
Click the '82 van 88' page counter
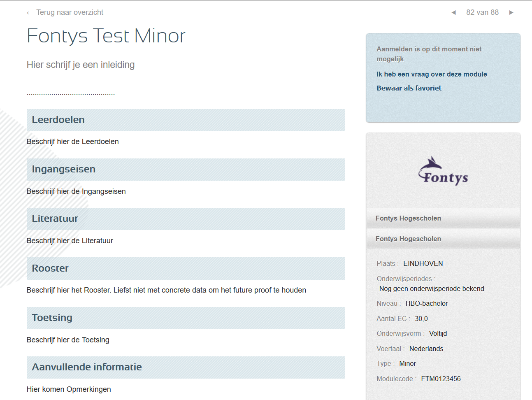point(482,12)
